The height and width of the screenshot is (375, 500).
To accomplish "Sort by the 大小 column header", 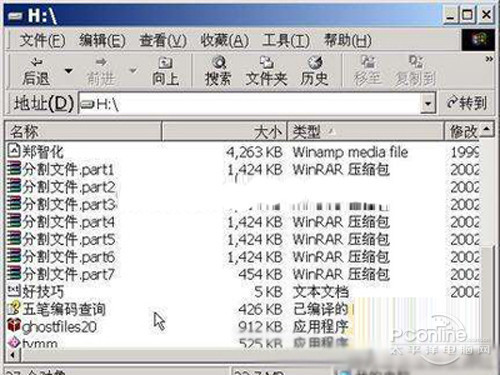I will coord(224,132).
